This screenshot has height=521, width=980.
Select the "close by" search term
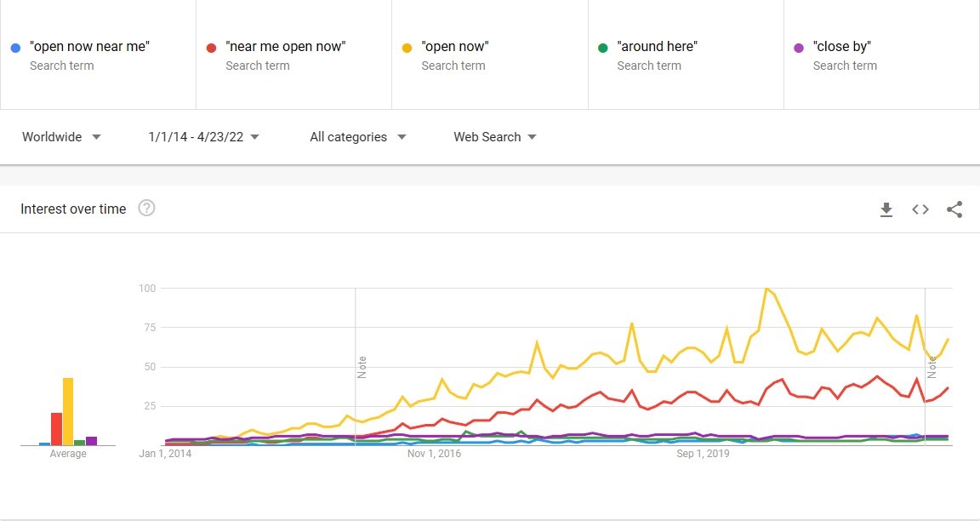coord(842,47)
